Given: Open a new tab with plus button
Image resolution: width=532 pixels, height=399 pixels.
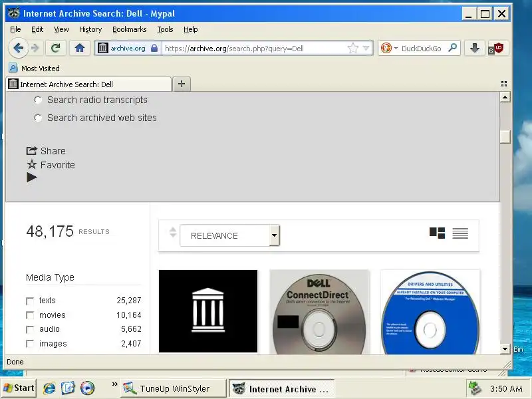Looking at the screenshot, I should [182, 84].
